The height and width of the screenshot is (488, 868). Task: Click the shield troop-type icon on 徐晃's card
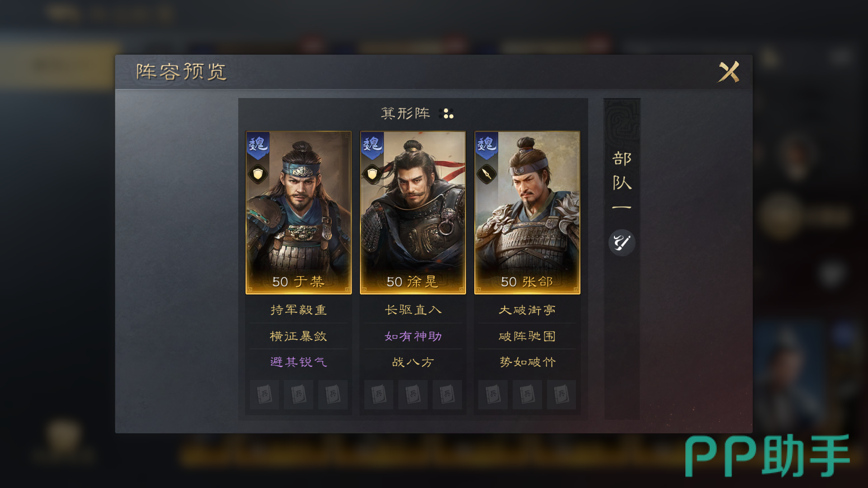(372, 174)
